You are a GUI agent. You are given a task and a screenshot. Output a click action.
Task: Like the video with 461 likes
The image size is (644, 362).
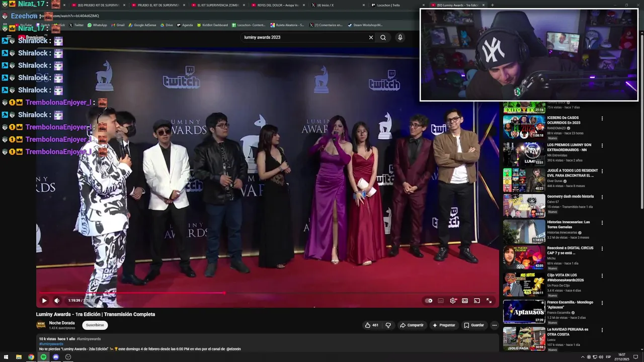372,325
